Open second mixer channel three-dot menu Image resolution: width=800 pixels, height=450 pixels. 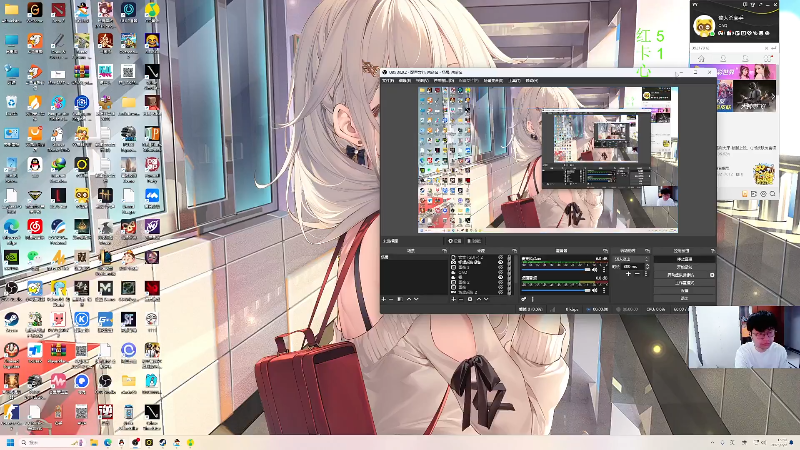(604, 290)
